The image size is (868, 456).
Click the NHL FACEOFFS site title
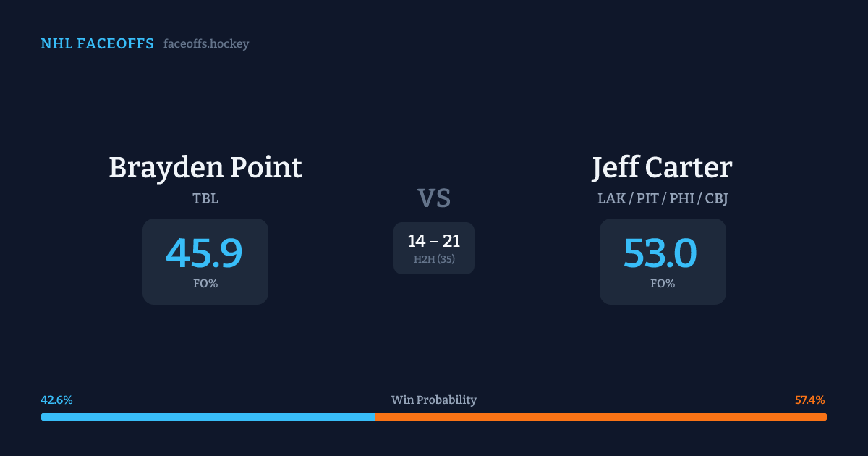[97, 44]
